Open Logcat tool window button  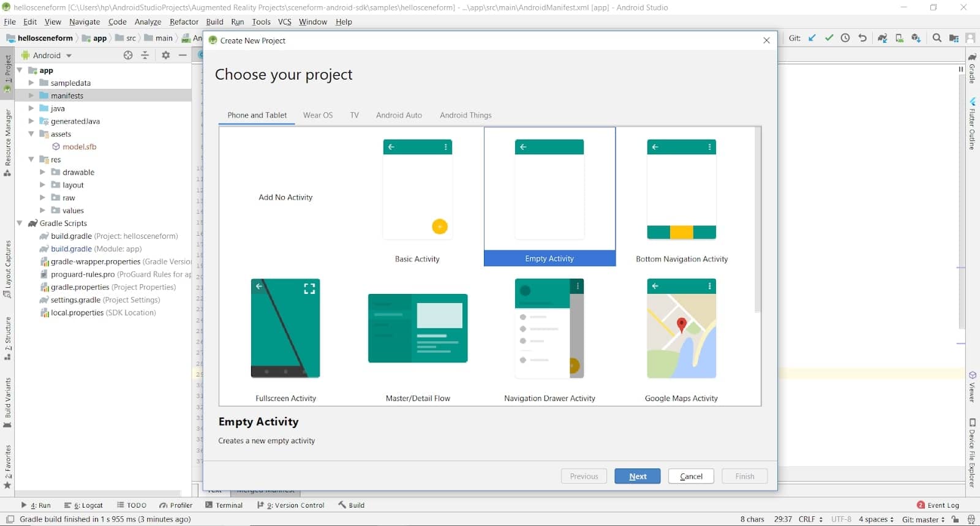tap(84, 505)
